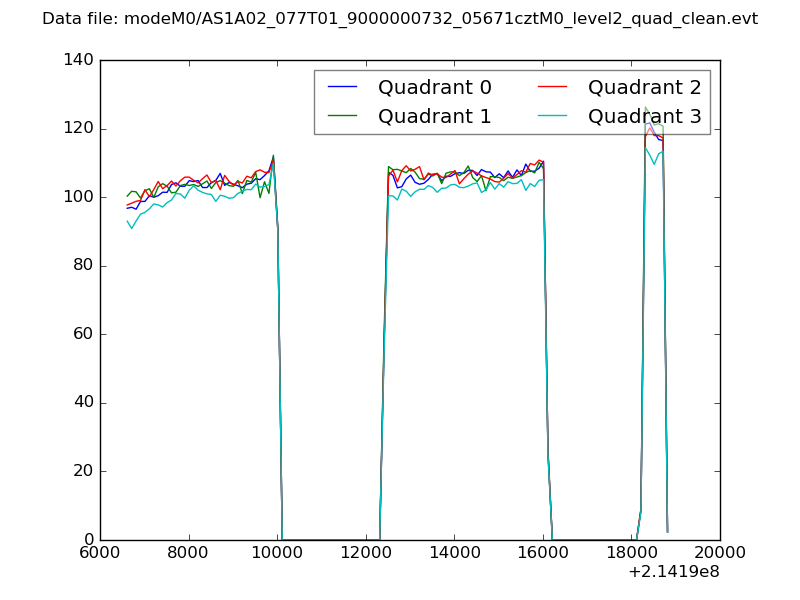Image resolution: width=800 pixels, height=600 pixels.
Task: Select the 12000 tick label on x-axis
Action: [x=366, y=553]
